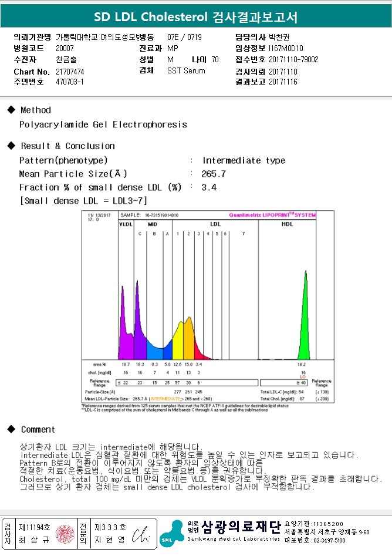Click Samkwang Medical Laboratories text
Viewport: 392px width, 556px height.
(234, 539)
